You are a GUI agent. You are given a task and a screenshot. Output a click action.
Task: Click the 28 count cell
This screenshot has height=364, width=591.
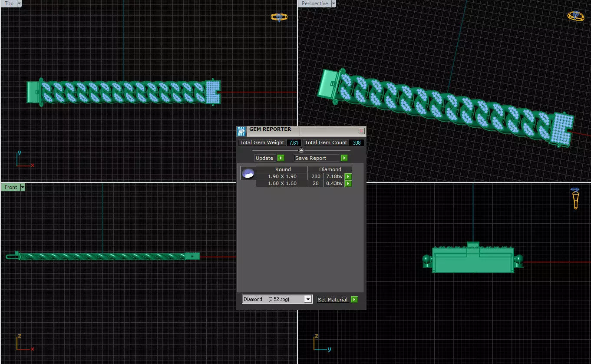315,183
